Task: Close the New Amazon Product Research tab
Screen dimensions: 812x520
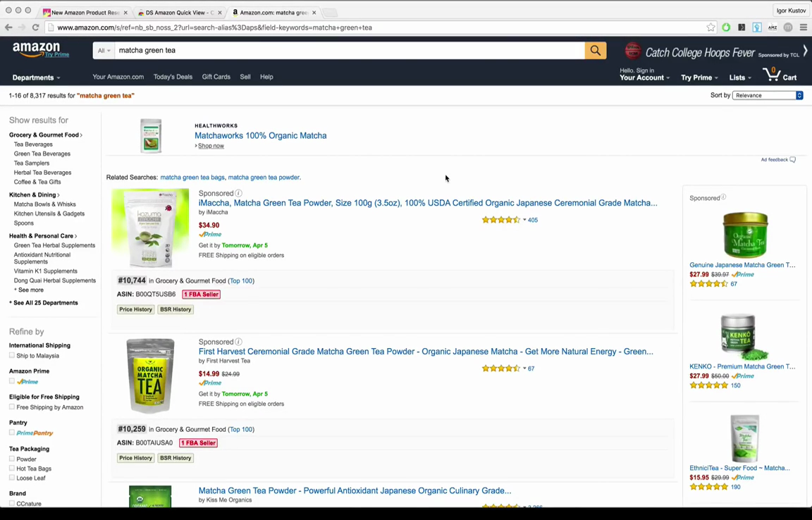Action: pyautogui.click(x=125, y=13)
